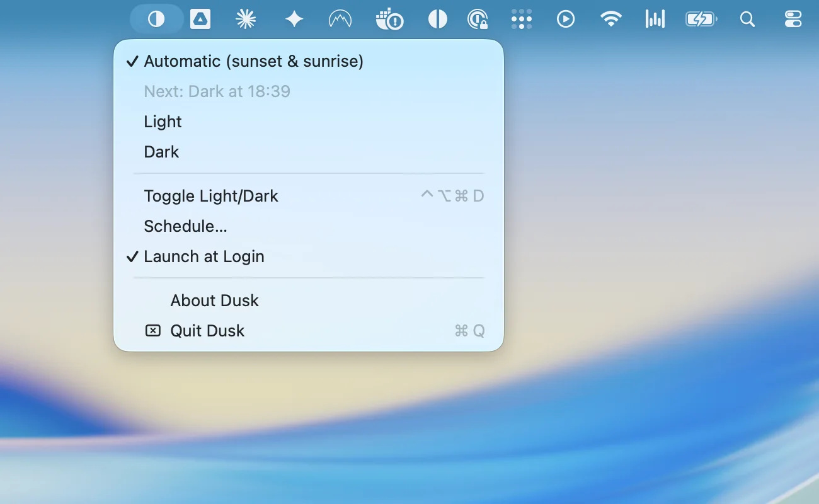Viewport: 819px width, 504px height.
Task: Open Spotlight search magnifier icon
Action: pos(747,20)
